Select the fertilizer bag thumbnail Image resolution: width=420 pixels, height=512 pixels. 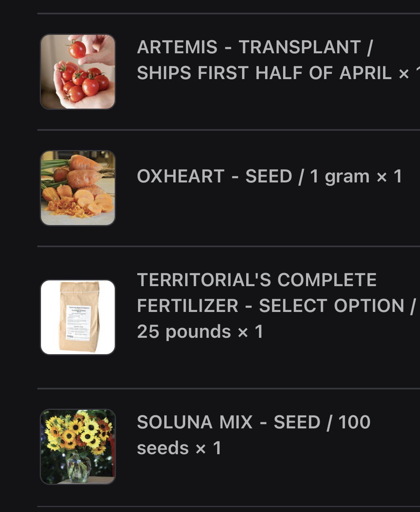coord(78,317)
